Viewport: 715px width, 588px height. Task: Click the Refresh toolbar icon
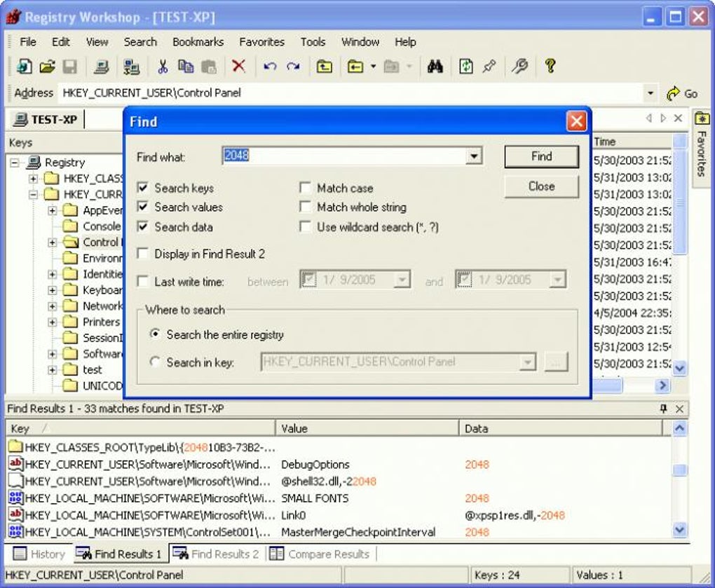click(x=466, y=67)
